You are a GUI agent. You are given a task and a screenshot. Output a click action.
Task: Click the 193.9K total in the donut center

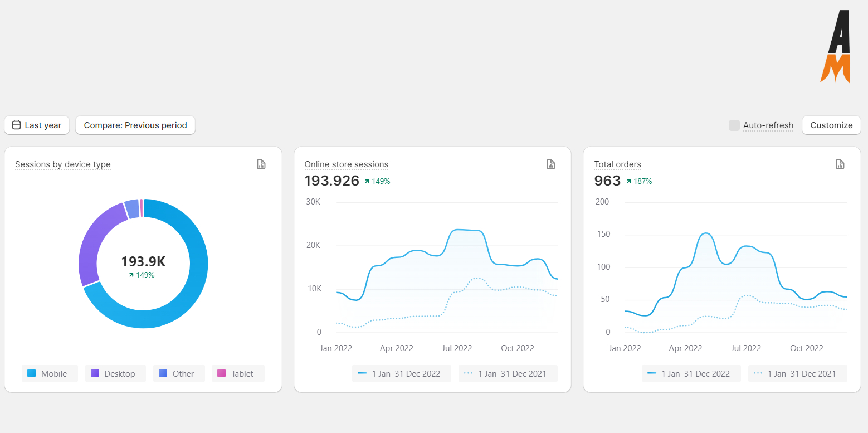(143, 261)
